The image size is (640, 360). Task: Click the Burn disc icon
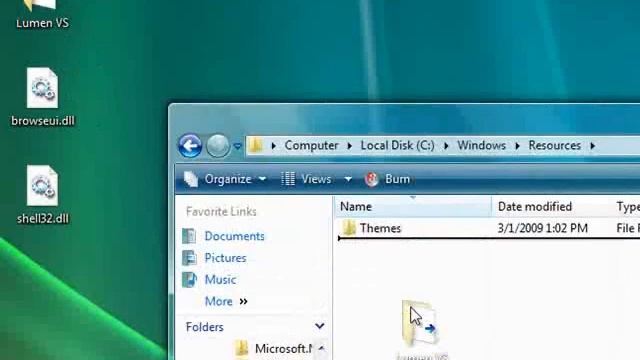pyautogui.click(x=371, y=179)
